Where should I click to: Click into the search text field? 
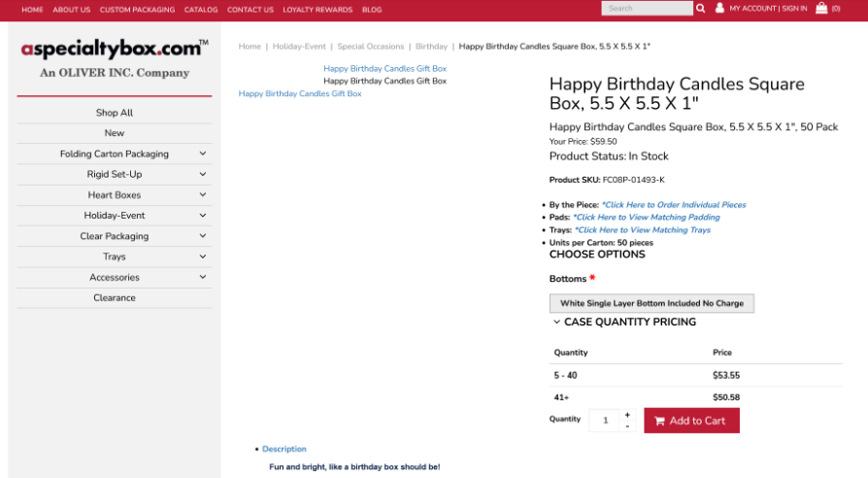(x=647, y=9)
